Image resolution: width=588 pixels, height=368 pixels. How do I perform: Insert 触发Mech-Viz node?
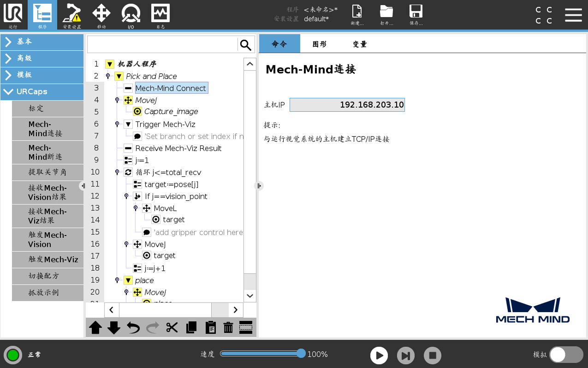pos(48,259)
